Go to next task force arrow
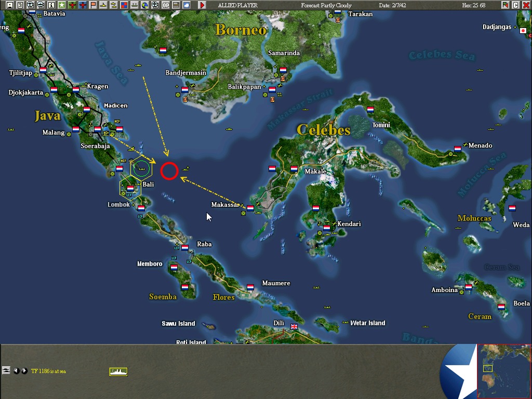The height and width of the screenshot is (399, 532). (x=24, y=371)
